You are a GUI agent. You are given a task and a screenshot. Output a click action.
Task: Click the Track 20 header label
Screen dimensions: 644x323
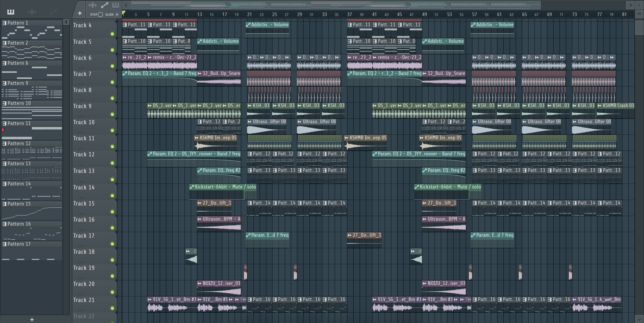pos(84,284)
